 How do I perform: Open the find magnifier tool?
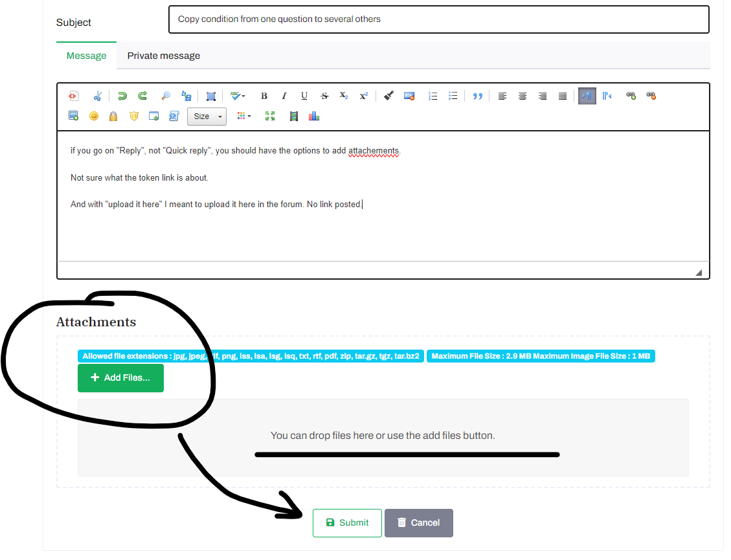click(166, 96)
